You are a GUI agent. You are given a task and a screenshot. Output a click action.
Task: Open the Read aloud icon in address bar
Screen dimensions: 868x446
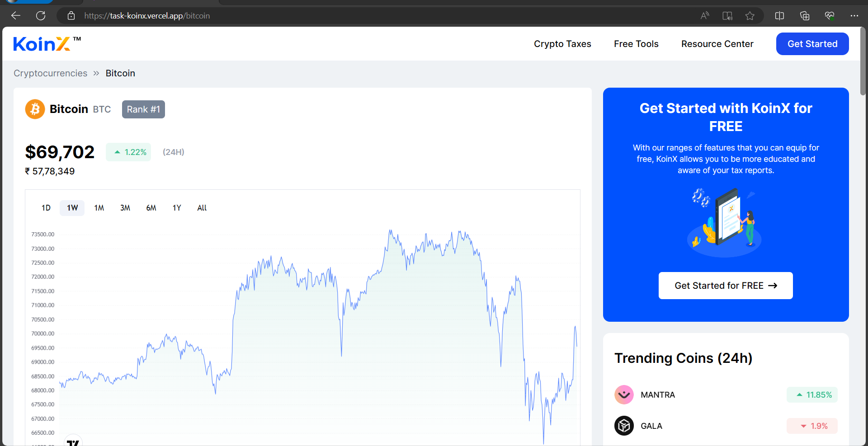(705, 16)
